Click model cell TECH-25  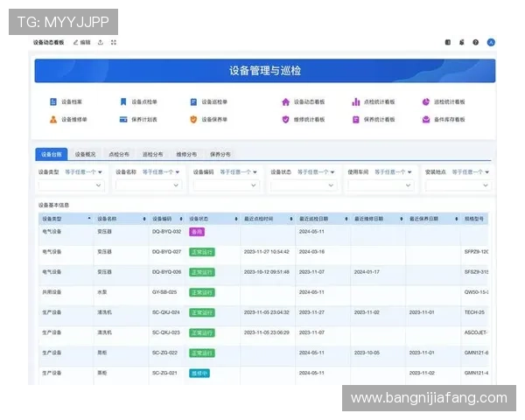(x=474, y=312)
